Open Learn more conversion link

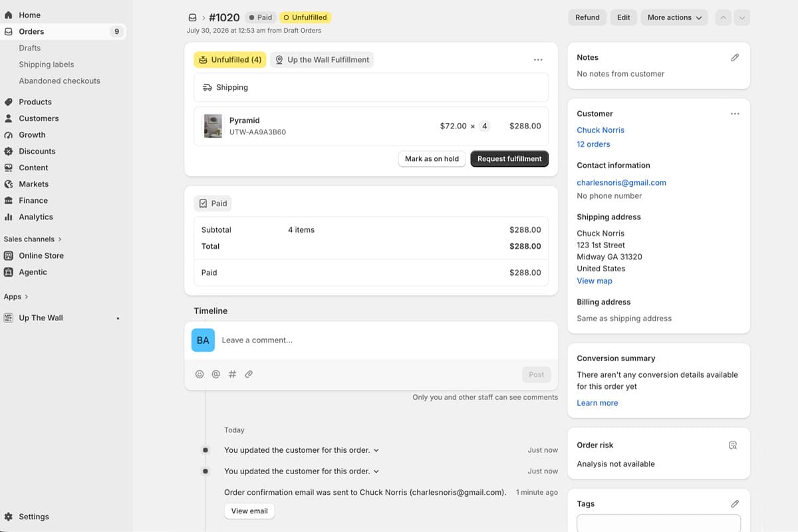[597, 403]
